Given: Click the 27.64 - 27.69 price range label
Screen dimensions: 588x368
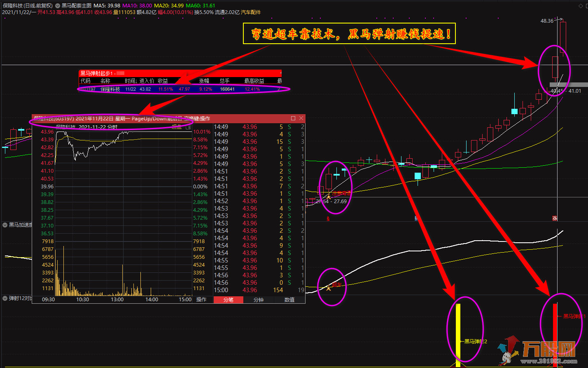Looking at the screenshot, I should (x=331, y=202).
